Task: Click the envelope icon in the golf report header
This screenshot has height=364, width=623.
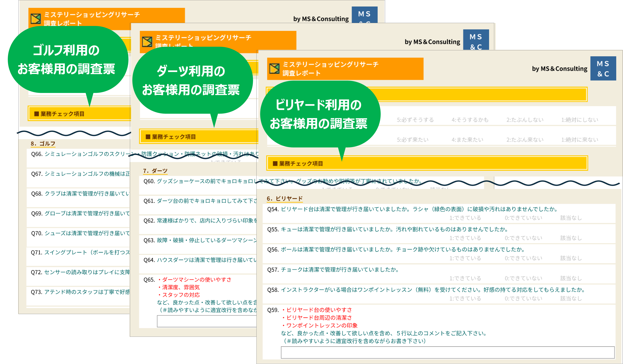Action: coord(36,18)
